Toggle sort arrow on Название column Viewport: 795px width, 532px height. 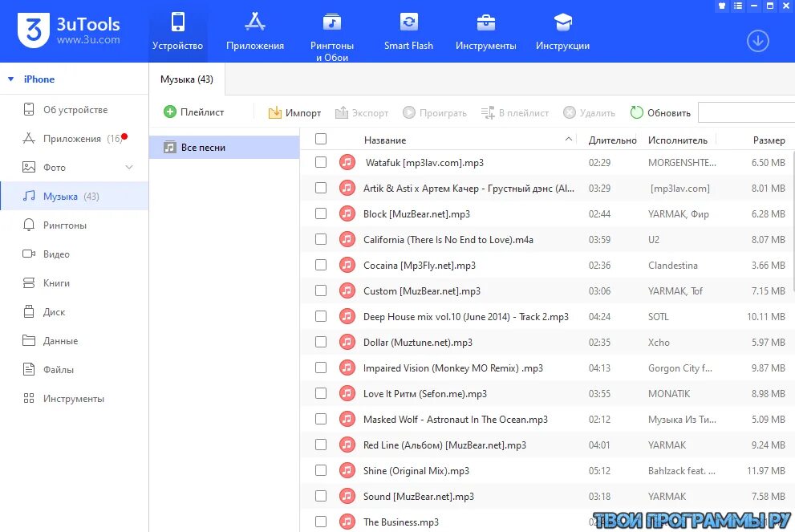568,139
